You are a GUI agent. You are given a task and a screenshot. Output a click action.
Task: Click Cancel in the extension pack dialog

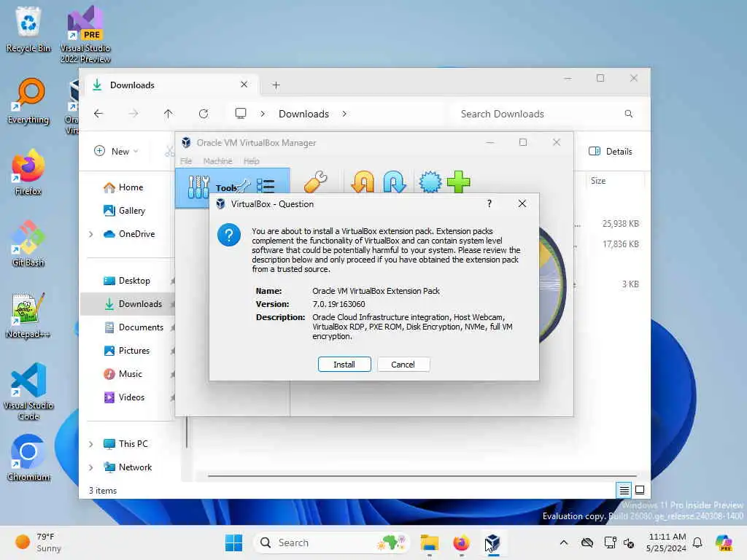pyautogui.click(x=403, y=365)
